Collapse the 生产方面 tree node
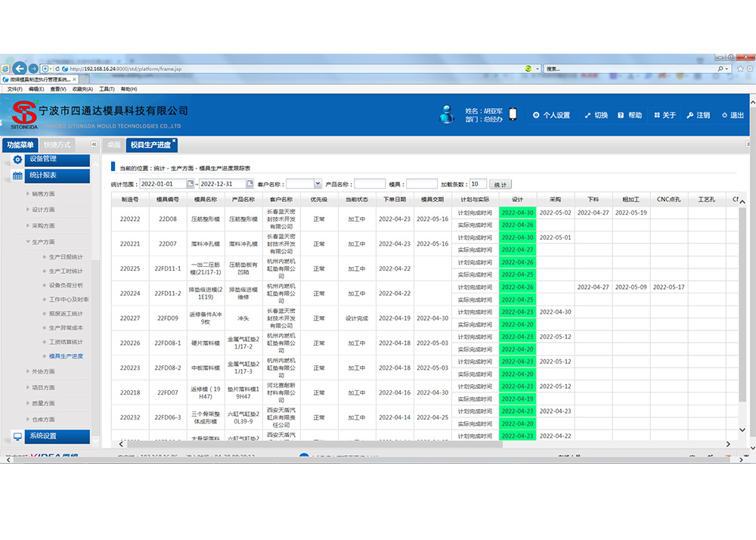 coord(28,242)
